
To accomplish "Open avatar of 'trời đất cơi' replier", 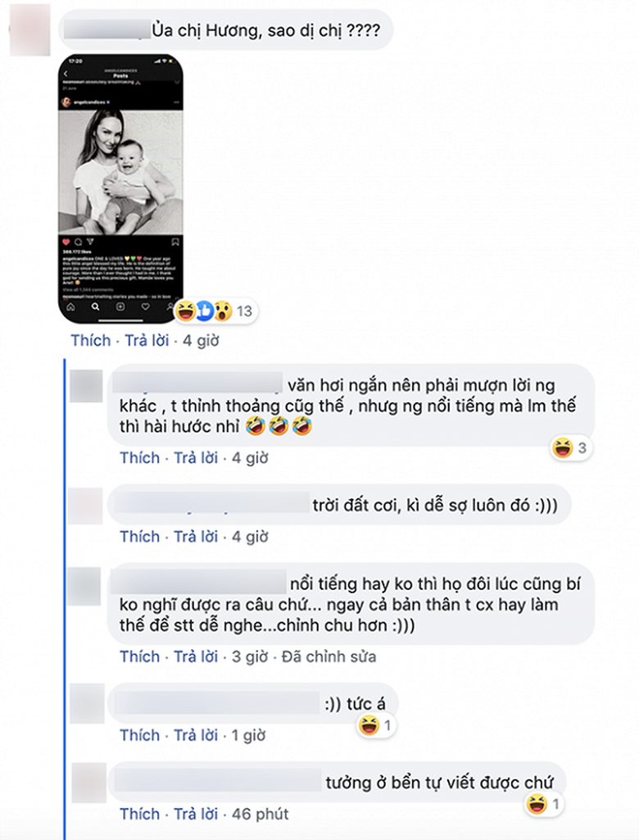I will click(x=86, y=506).
